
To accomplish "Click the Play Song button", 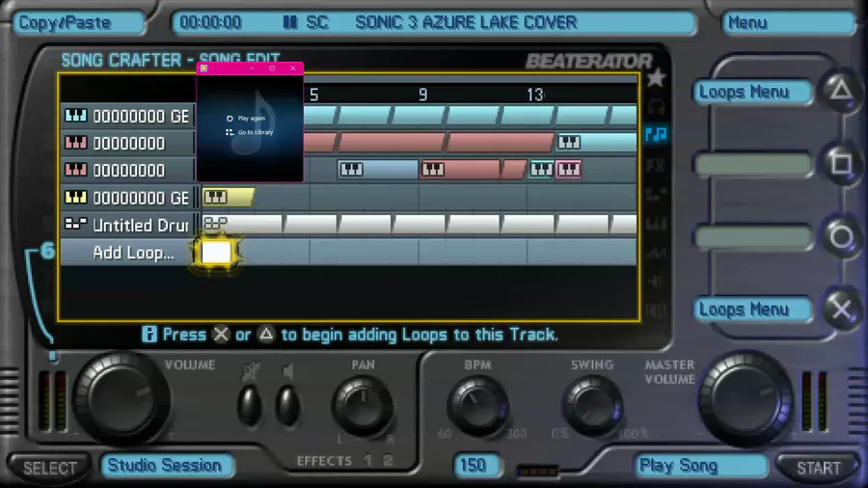I will [x=702, y=465].
